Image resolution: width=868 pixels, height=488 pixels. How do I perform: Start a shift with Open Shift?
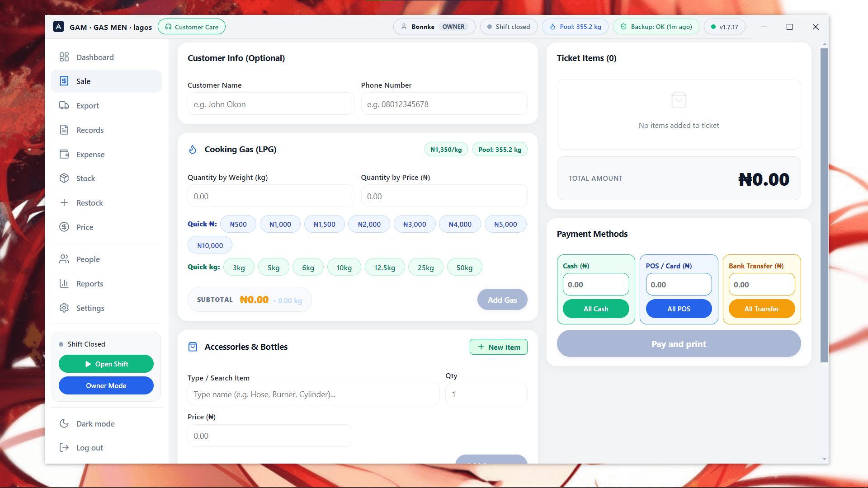click(x=106, y=364)
